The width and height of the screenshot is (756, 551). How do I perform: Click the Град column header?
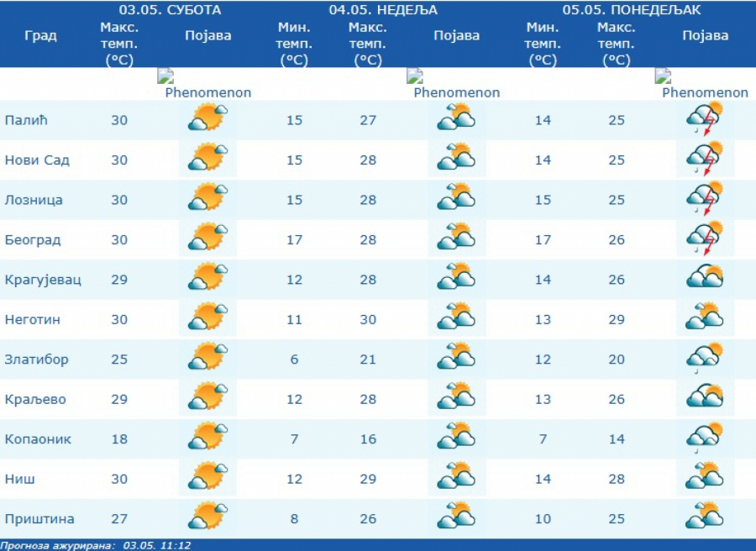[x=41, y=35]
